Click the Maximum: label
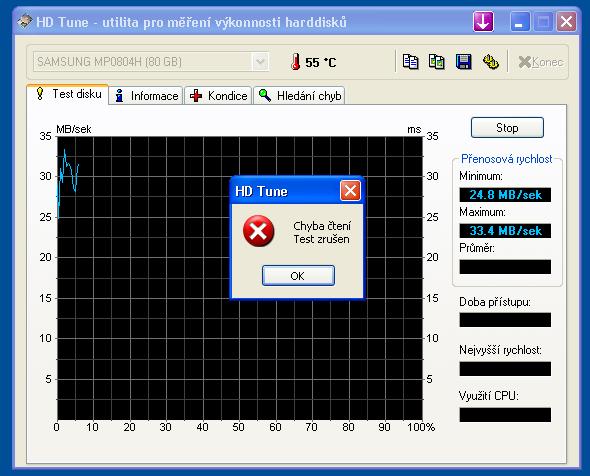590x476 pixels. [x=482, y=212]
